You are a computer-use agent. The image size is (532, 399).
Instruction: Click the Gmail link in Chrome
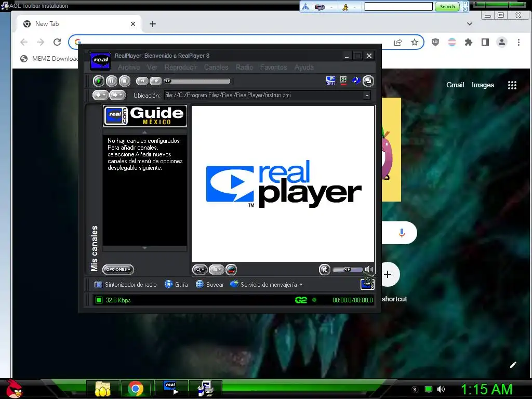click(455, 85)
